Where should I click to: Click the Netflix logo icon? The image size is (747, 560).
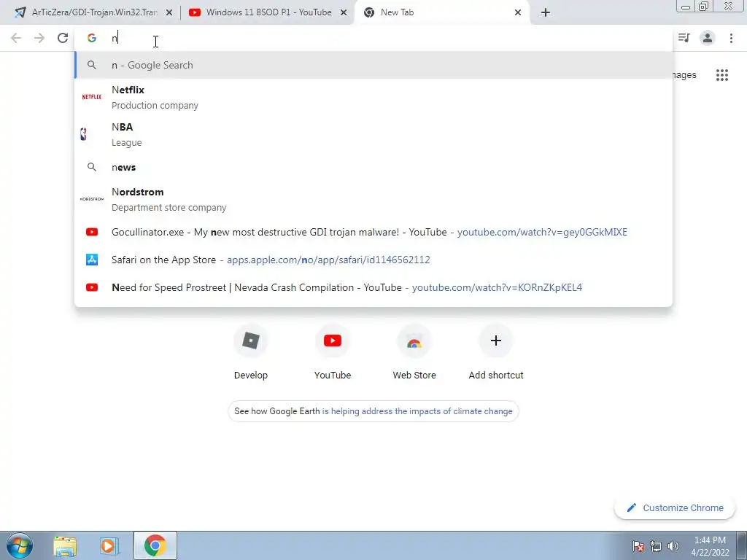pyautogui.click(x=91, y=97)
